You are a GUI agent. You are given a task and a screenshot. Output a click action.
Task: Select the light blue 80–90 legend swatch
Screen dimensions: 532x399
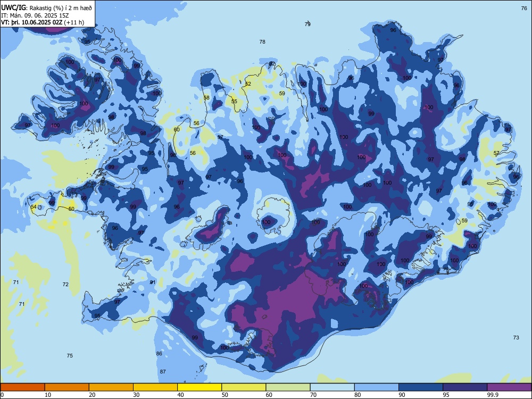pyautogui.click(x=377, y=387)
